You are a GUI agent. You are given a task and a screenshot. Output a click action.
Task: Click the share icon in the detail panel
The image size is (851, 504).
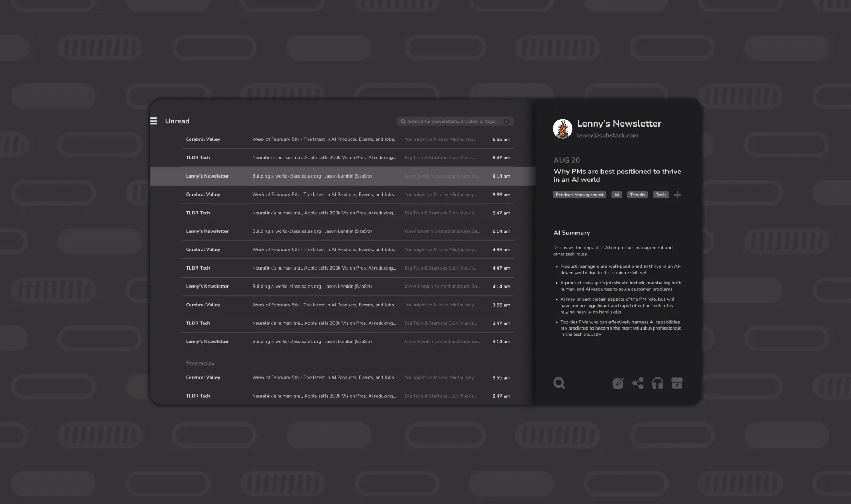638,383
